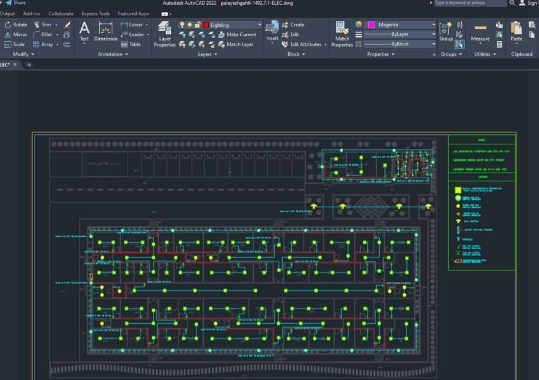Click the magenta object color swatch
Viewport: 539px width, 380px height.
(x=371, y=25)
